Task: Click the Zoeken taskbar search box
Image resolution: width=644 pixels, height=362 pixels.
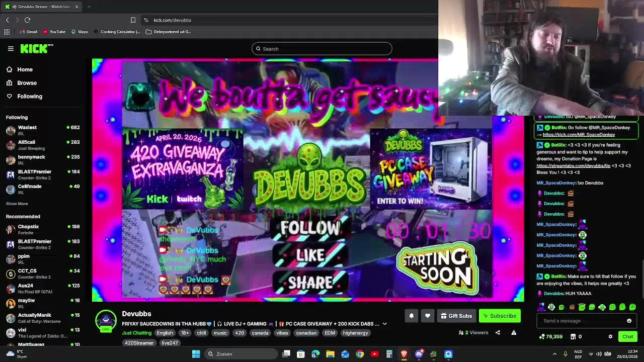Action: (x=242, y=354)
